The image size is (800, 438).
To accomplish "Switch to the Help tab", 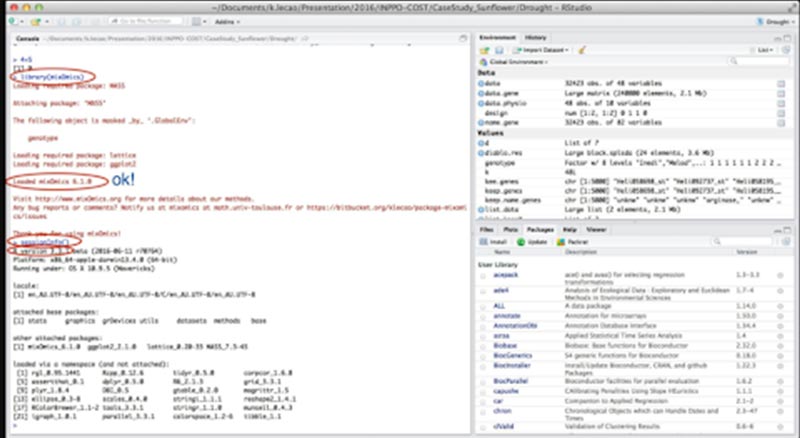I will 569,230.
